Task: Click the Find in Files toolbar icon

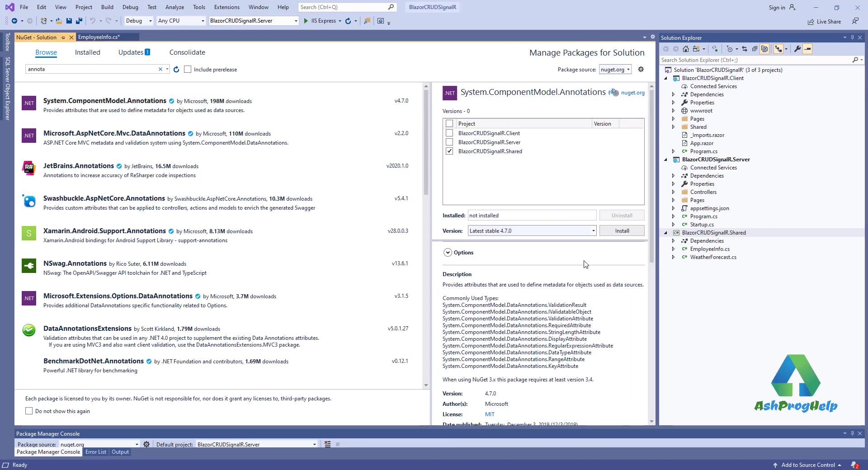Action: [367, 21]
